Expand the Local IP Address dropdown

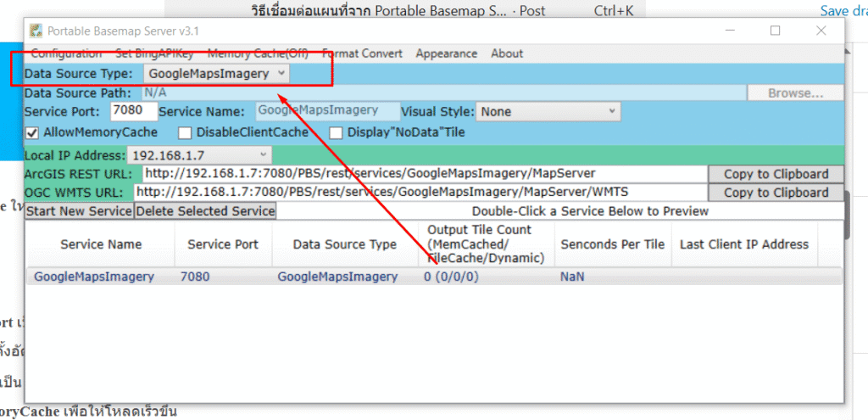(x=199, y=156)
